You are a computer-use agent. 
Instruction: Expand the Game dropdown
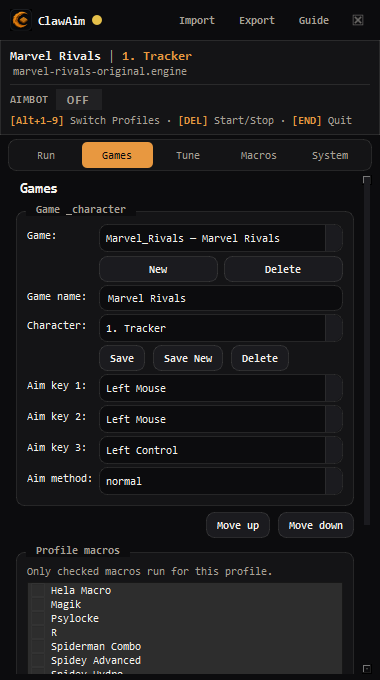221,238
